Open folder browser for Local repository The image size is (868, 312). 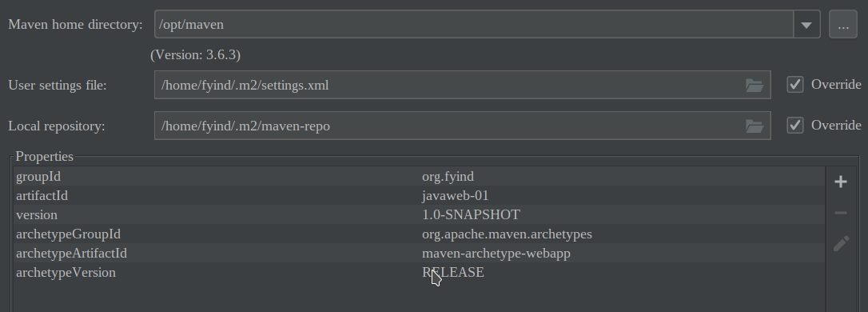click(754, 126)
